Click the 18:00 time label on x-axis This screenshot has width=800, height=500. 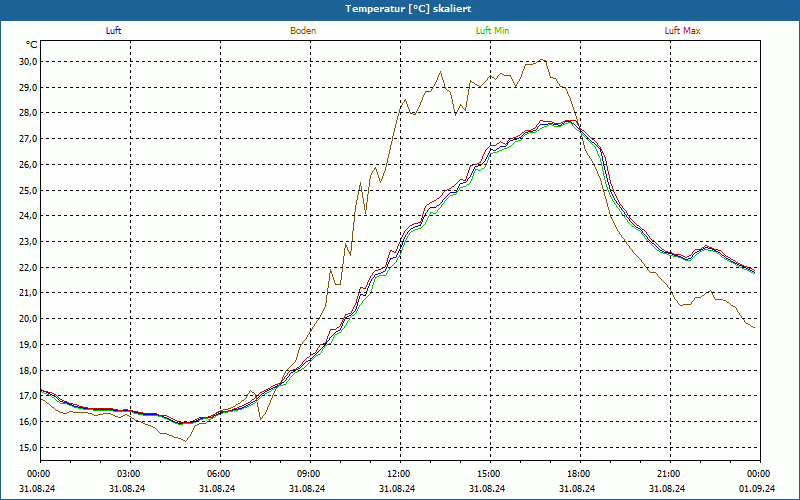(x=578, y=474)
